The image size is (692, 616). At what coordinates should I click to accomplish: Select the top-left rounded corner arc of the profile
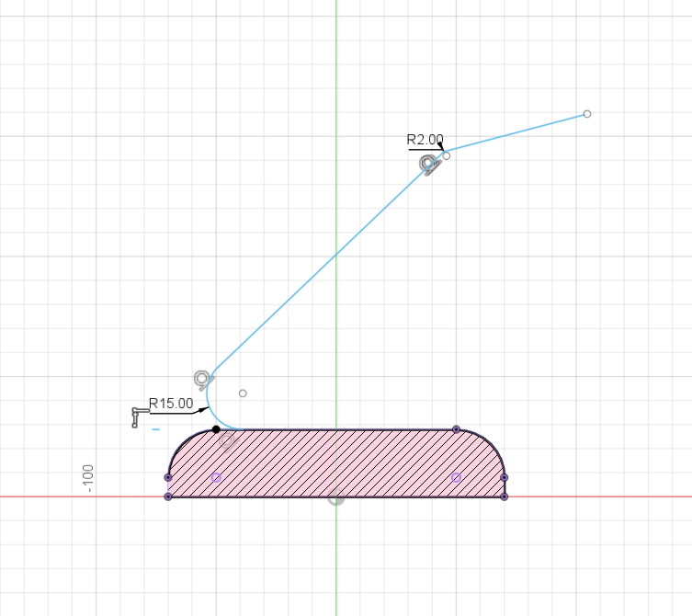(x=182, y=443)
